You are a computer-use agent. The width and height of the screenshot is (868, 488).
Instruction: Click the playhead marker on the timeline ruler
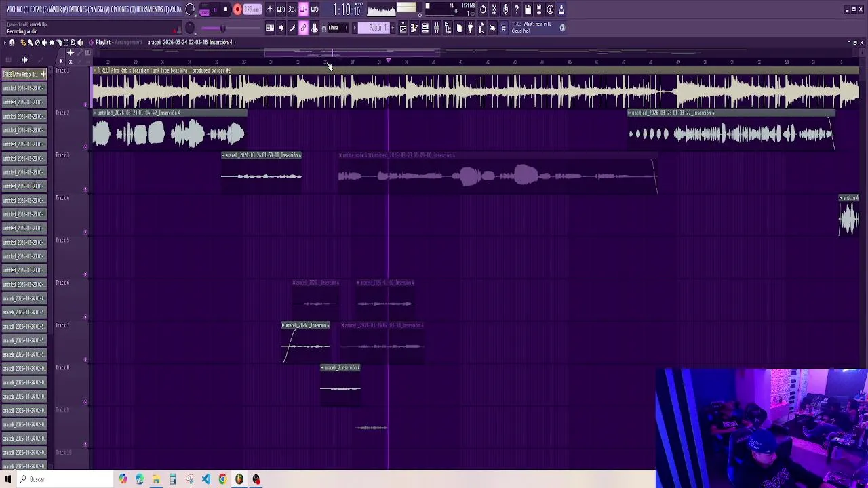(388, 61)
